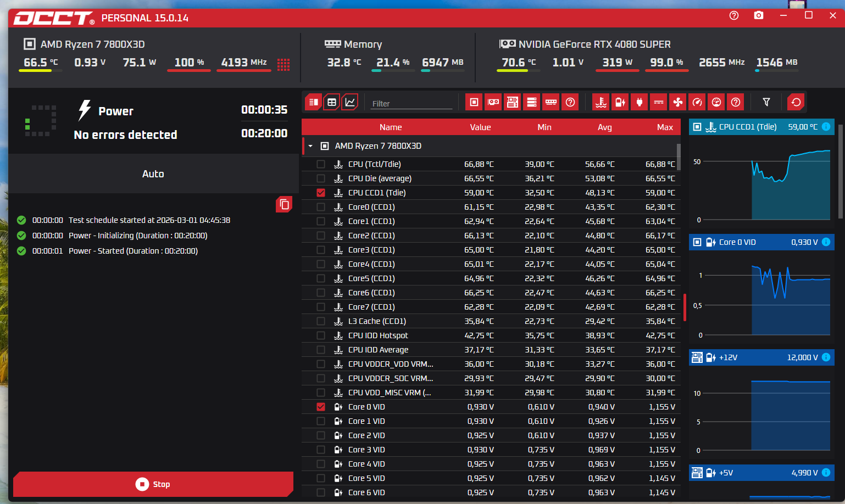Click the Core7 (CCD1) row
Image resolution: width=845 pixels, height=504 pixels.
pos(491,307)
